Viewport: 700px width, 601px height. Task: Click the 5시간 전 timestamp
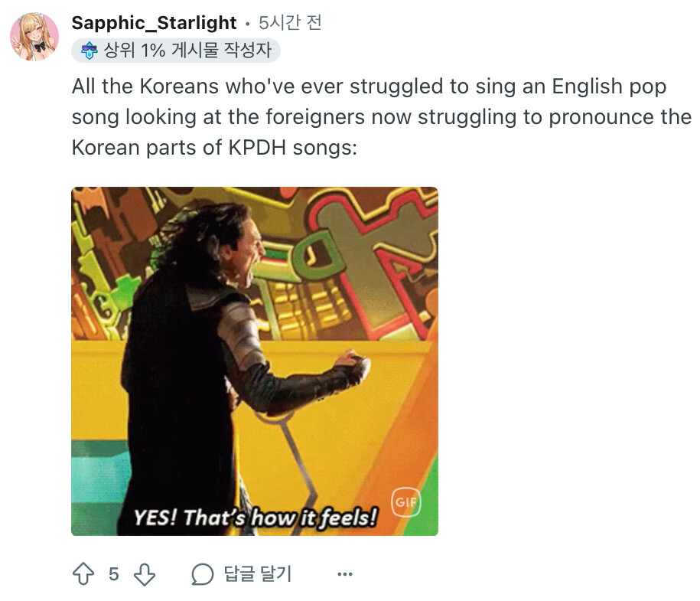click(290, 23)
